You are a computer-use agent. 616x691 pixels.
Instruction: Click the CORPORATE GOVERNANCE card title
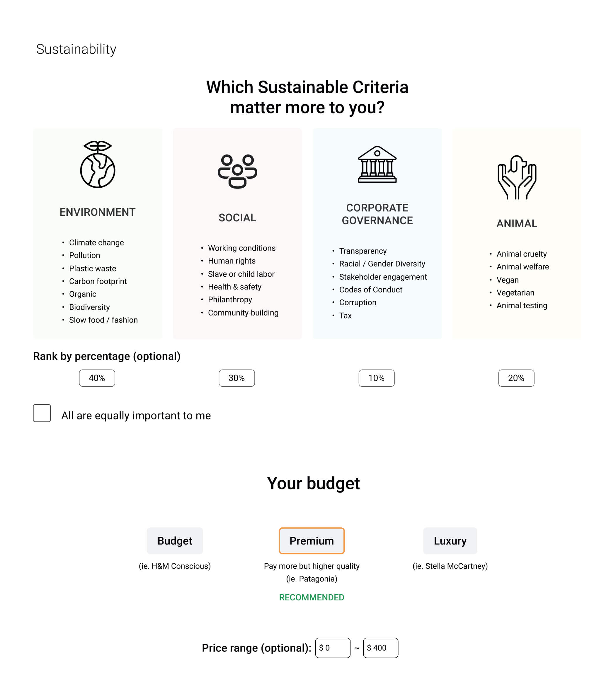point(377,214)
